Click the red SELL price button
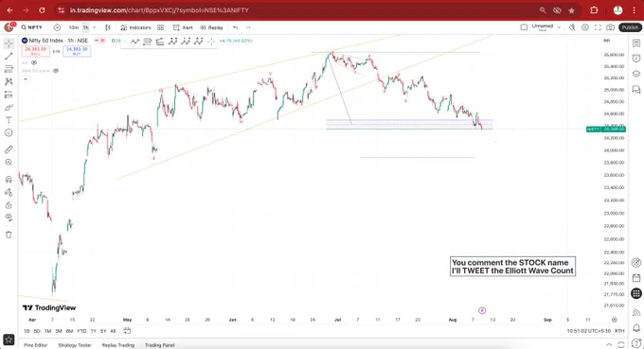This screenshot has width=644, height=349. point(36,51)
